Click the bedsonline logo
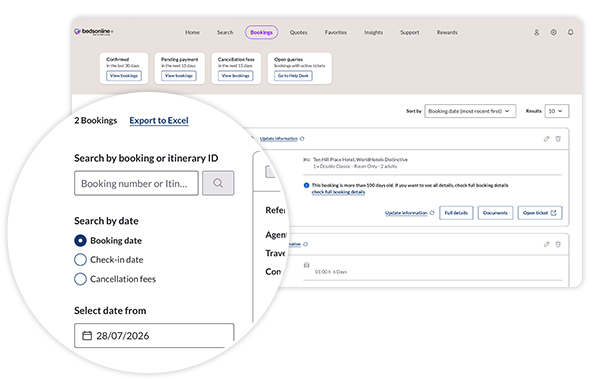Image resolution: width=596 pixels, height=379 pixels. tap(94, 32)
